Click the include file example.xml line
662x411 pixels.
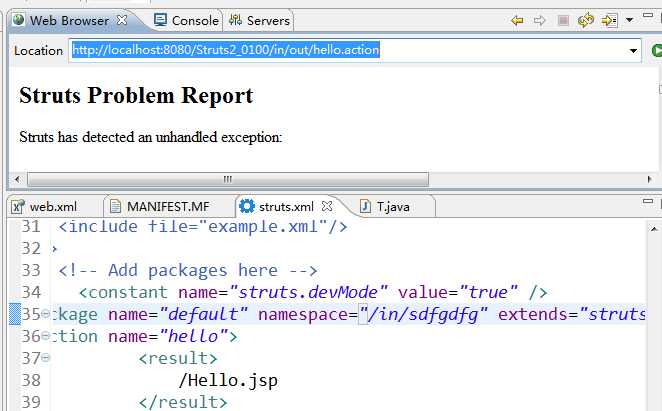coord(203,226)
